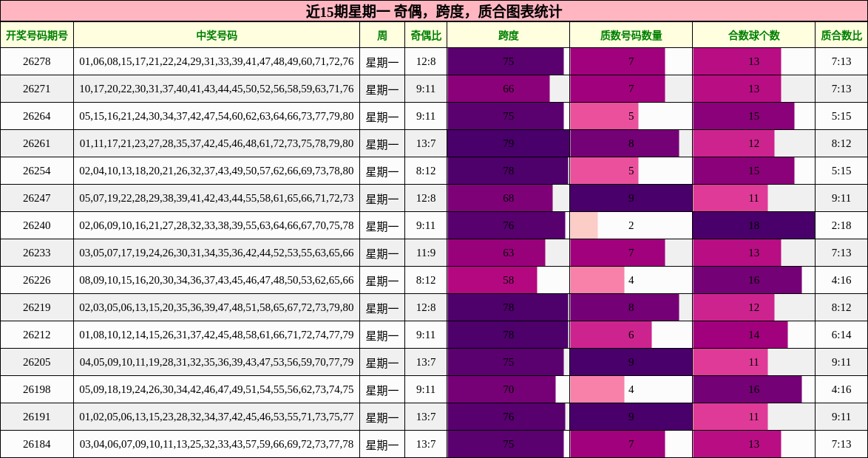Click winning numbers starting 01,02,05,06,13
868x458 pixels.
pyautogui.click(x=217, y=417)
